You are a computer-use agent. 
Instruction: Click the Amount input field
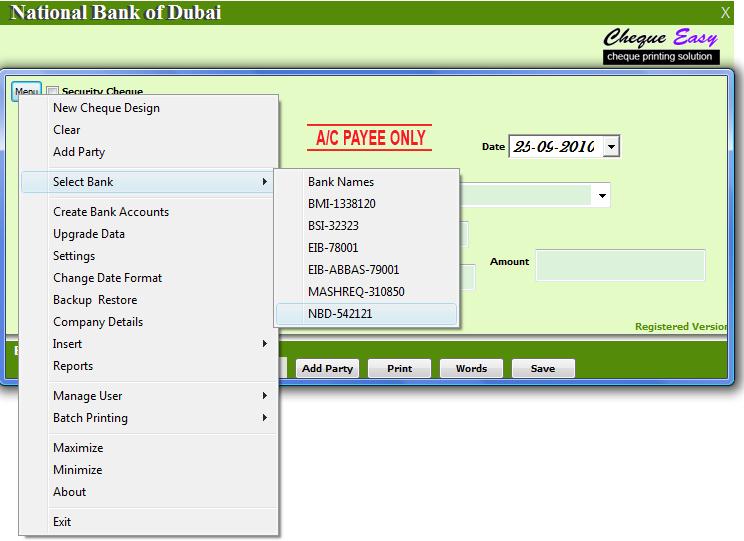621,265
